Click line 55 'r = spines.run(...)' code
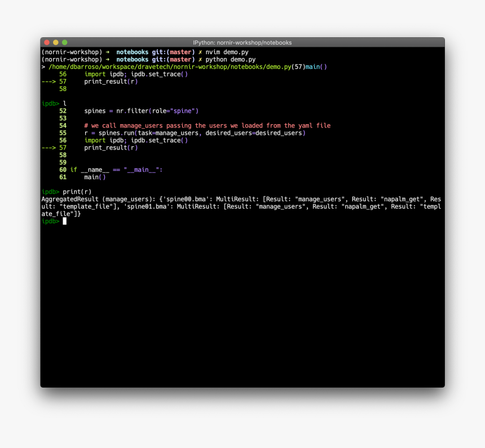 (195, 133)
